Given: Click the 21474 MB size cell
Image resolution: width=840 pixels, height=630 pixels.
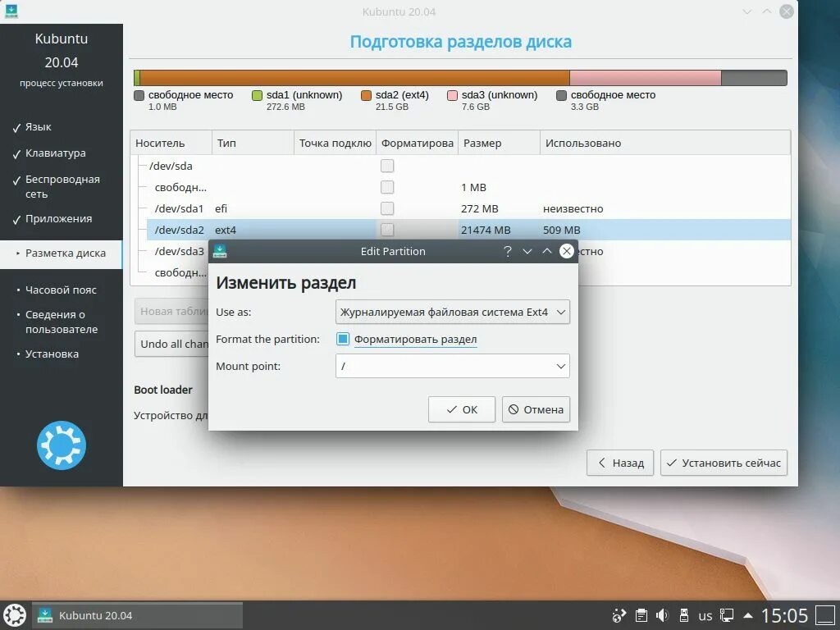Looking at the screenshot, I should tap(486, 231).
